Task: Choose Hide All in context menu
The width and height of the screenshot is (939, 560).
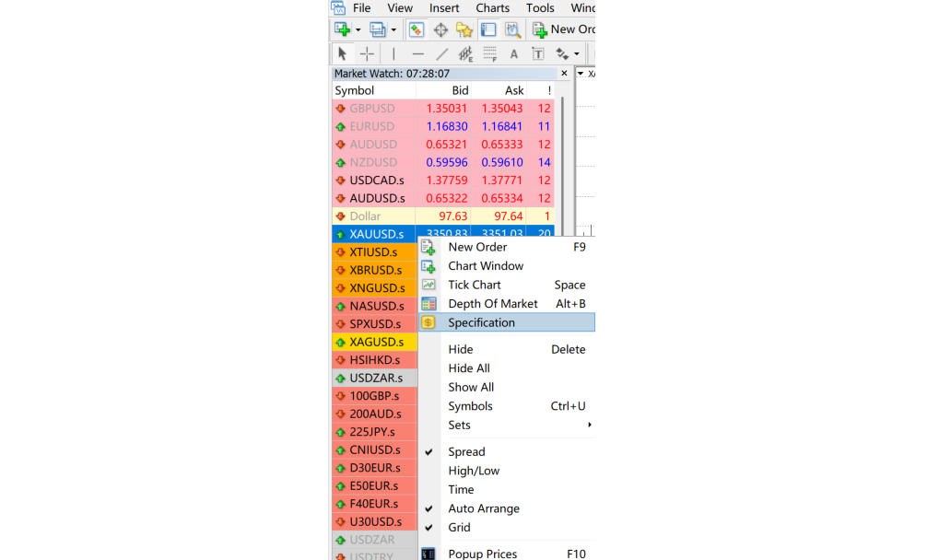Action: click(507, 368)
